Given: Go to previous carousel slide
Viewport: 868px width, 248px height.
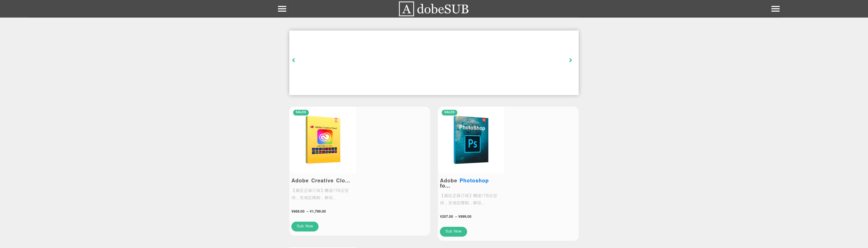Looking at the screenshot, I should pyautogui.click(x=293, y=60).
